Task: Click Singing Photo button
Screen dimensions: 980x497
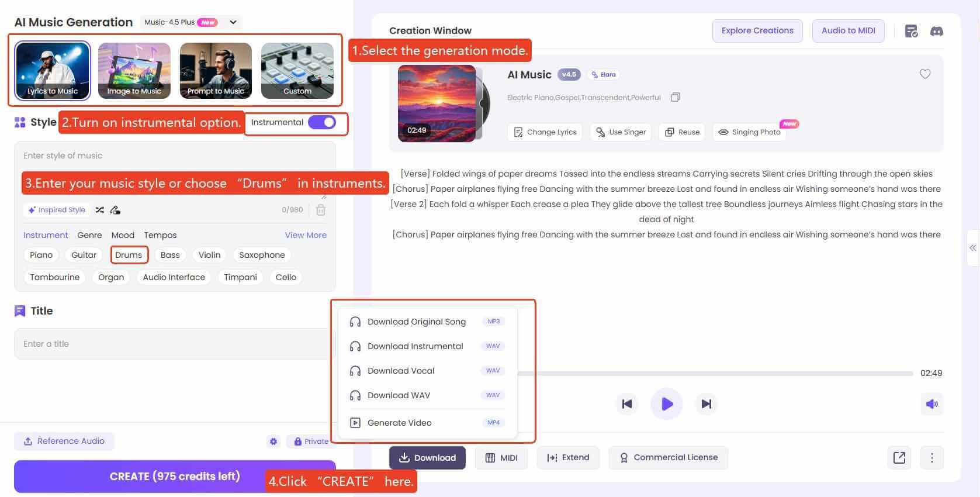Action: tap(750, 132)
